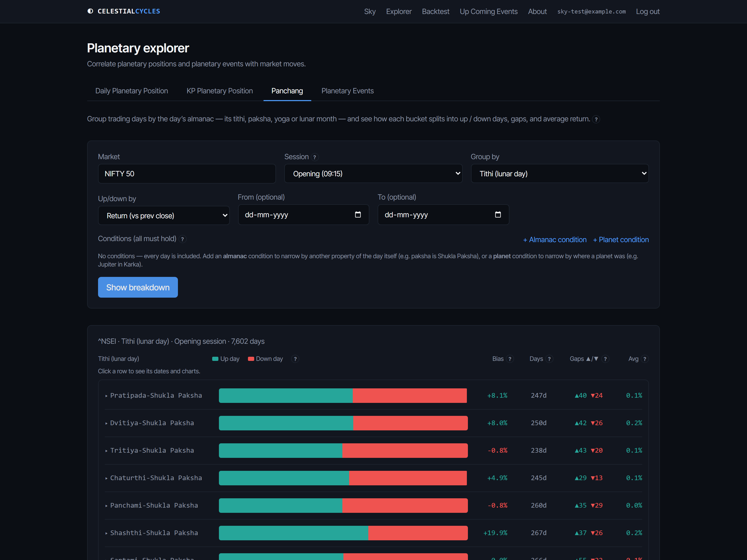Expand the Pratipada-Shukla Paksha row
This screenshot has height=560, width=747.
373,395
